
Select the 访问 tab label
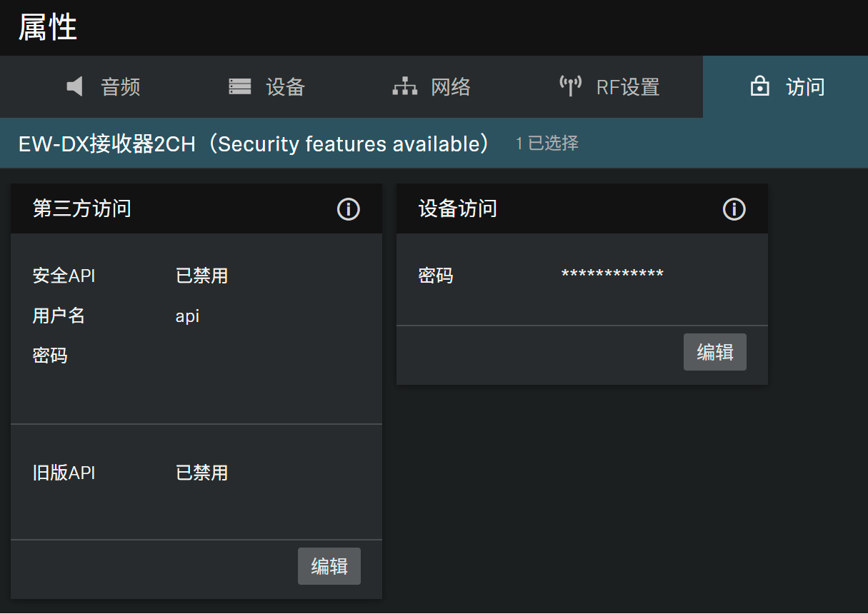[x=805, y=87]
